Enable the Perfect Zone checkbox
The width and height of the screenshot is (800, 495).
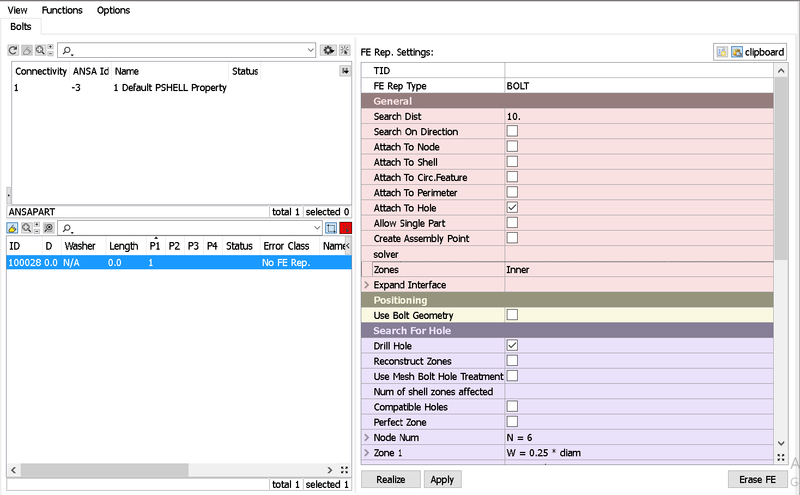(x=512, y=422)
